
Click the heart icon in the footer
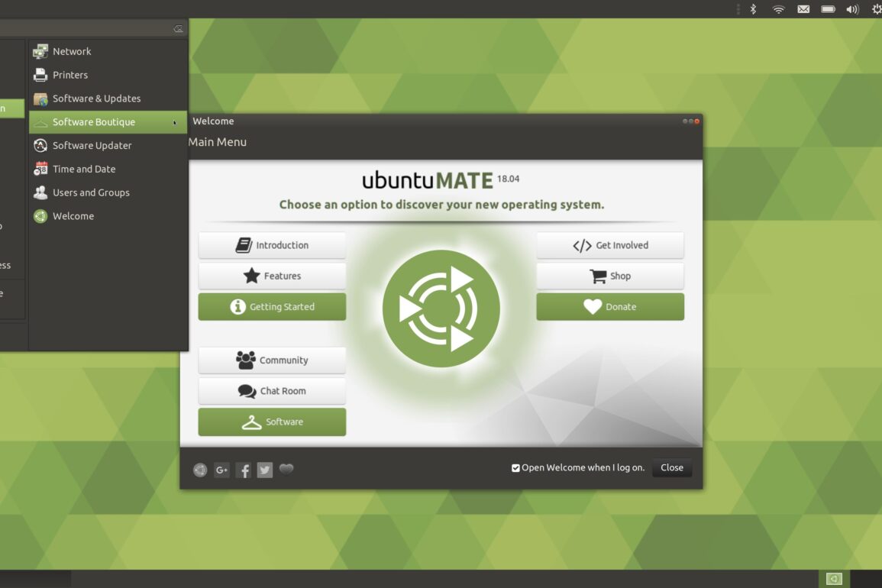point(286,469)
